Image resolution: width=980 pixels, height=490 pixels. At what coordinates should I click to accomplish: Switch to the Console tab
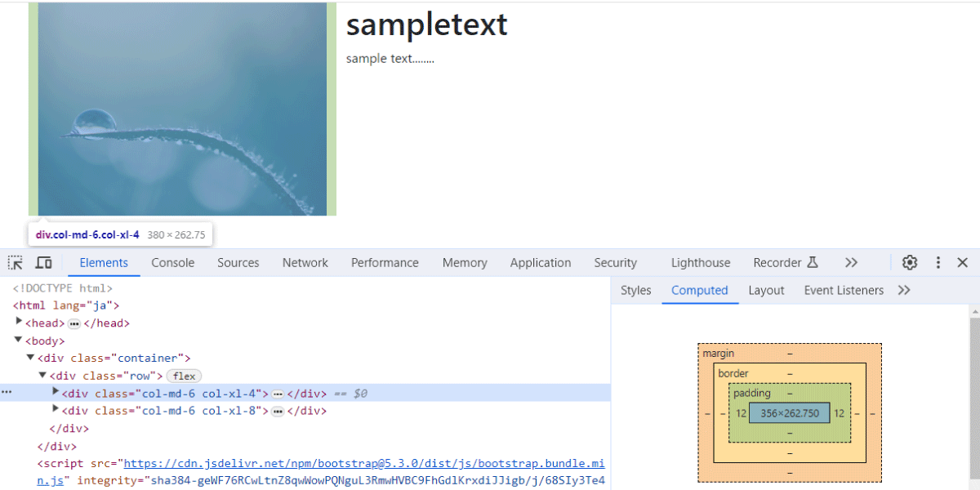point(173,263)
